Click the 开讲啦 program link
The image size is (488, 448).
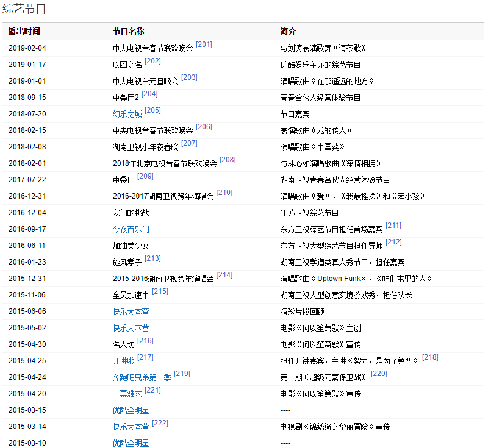(123, 361)
